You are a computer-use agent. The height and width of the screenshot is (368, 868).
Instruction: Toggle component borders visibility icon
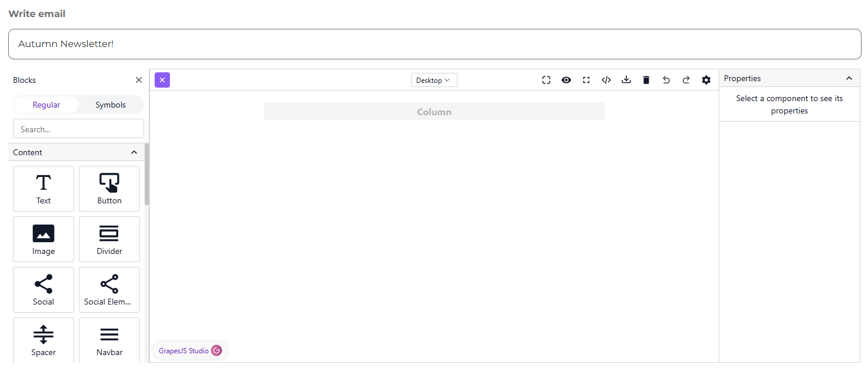coord(546,79)
